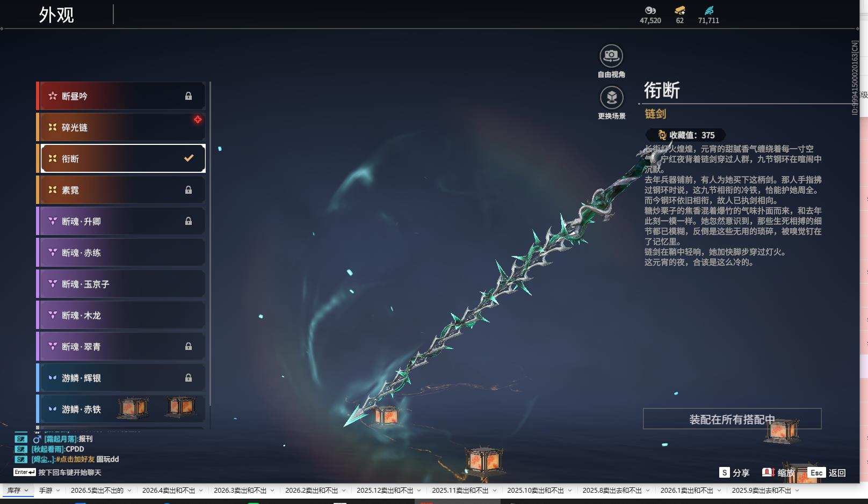Click the mouse icon next to 缩放
Image resolution: width=868 pixels, height=504 pixels.
click(x=768, y=472)
